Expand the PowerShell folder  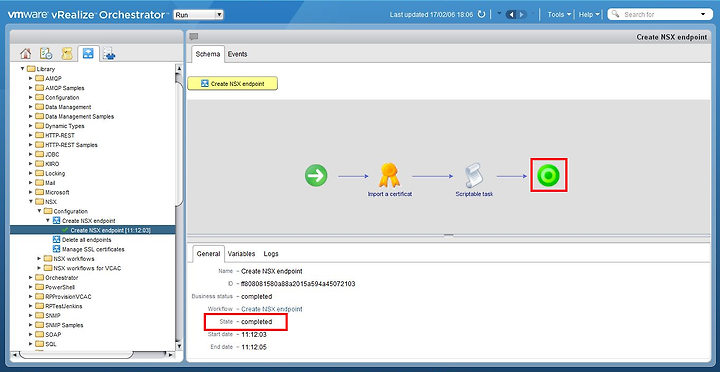click(x=31, y=287)
